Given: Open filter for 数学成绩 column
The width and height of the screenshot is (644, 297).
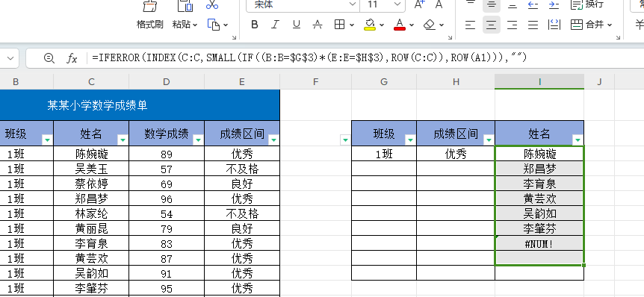Looking at the screenshot, I should click(x=199, y=140).
